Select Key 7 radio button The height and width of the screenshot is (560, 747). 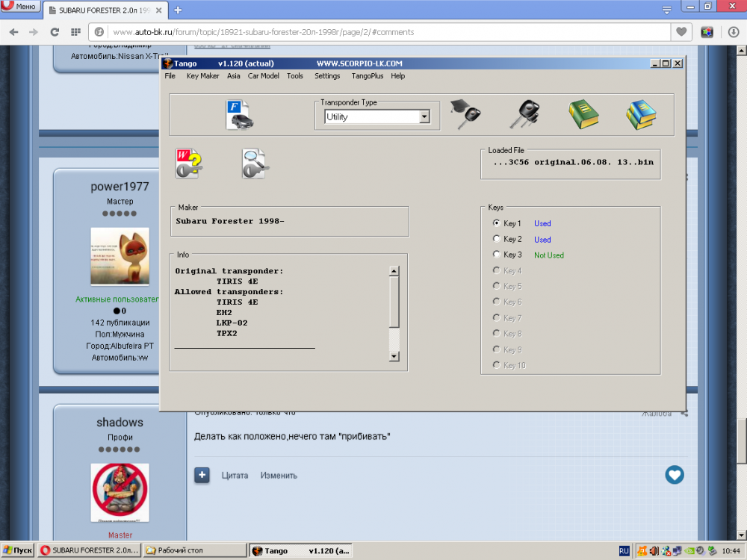497,317
